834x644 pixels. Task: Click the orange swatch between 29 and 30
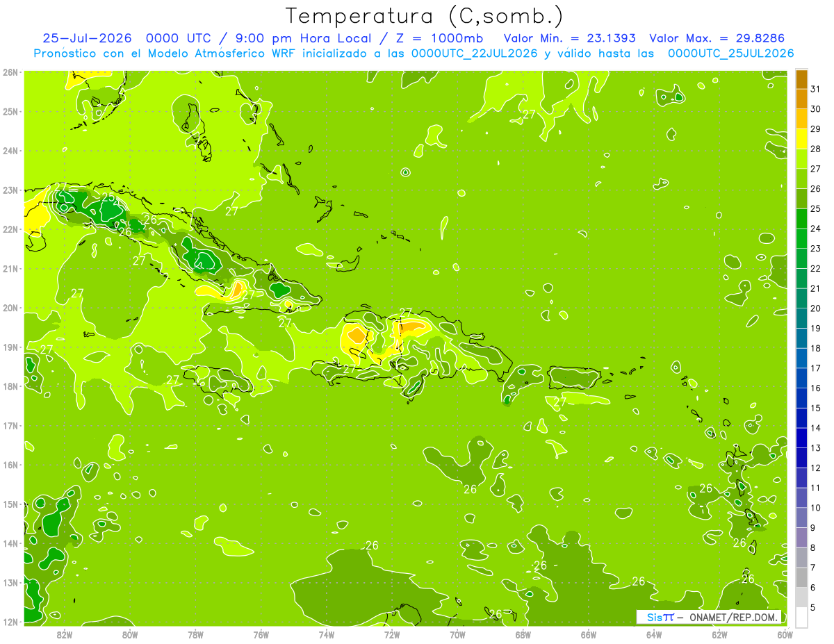pyautogui.click(x=801, y=119)
